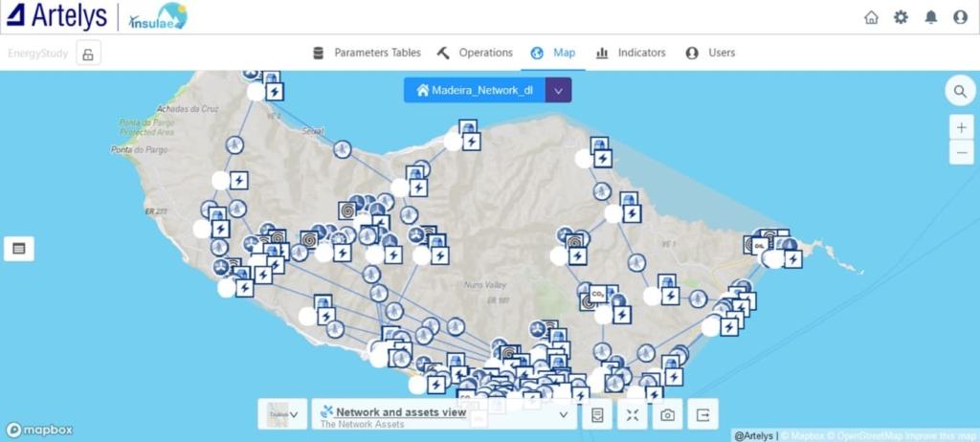The height and width of the screenshot is (442, 980).
Task: Toggle the EnergyStudy lock icon
Action: (87, 54)
